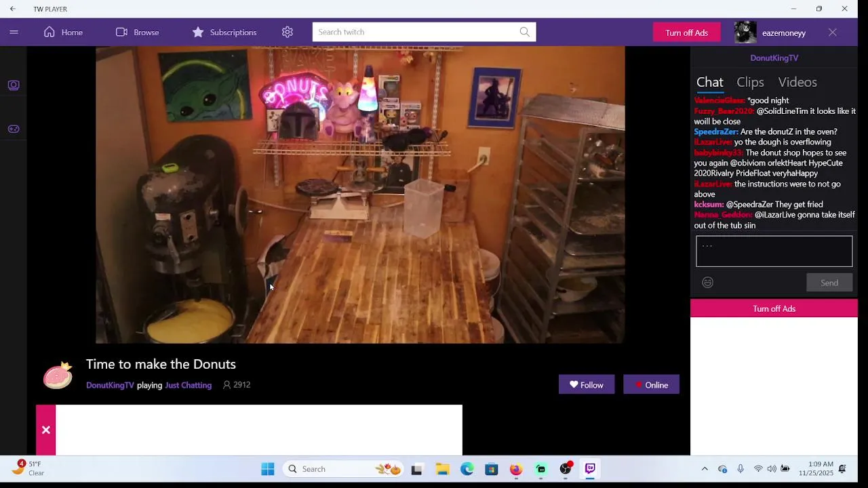Open Microsoft Store from taskbar
868x488 pixels.
[492, 469]
